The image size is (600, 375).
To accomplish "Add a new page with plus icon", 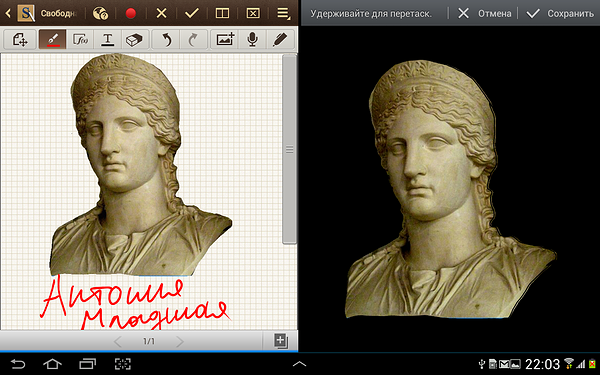I will (x=280, y=341).
